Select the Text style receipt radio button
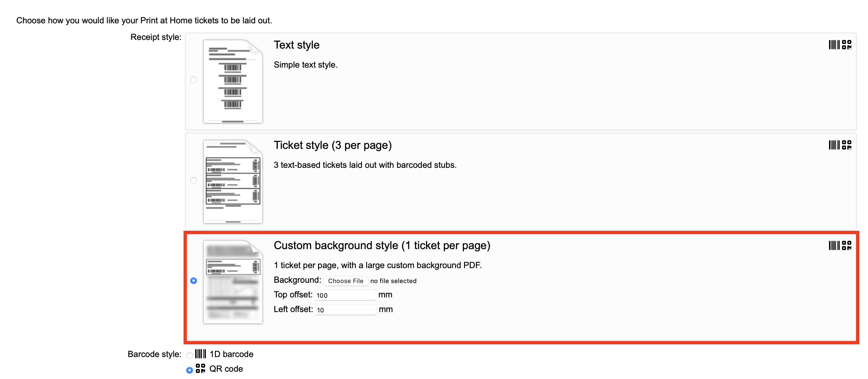Screen dimensions: 868x379 pyautogui.click(x=194, y=80)
